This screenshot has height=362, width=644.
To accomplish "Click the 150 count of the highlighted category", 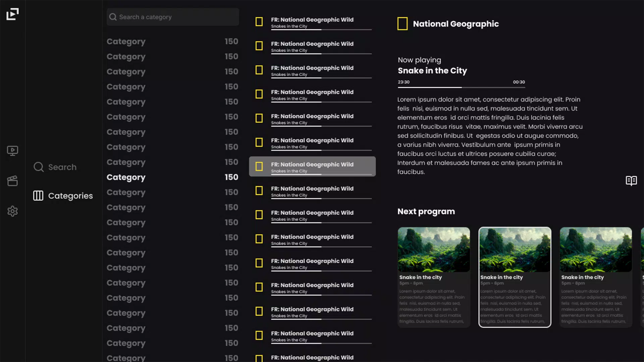I will click(x=231, y=177).
